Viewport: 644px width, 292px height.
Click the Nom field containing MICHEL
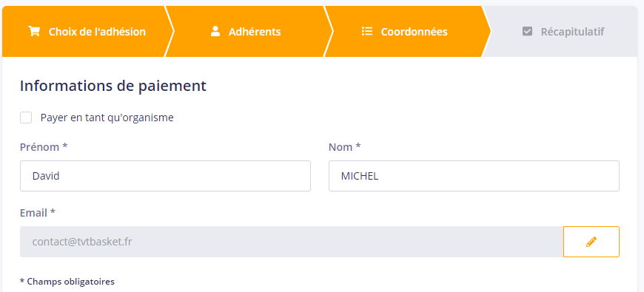click(x=474, y=176)
